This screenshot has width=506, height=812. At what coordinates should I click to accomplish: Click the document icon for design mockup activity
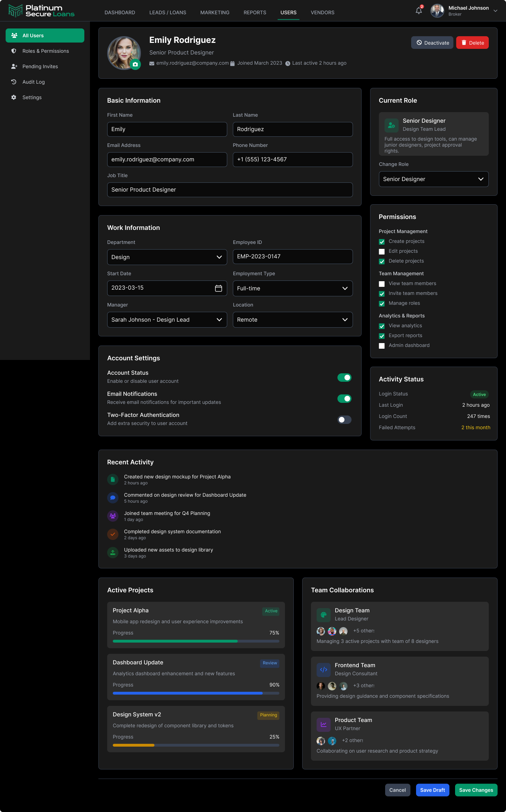pyautogui.click(x=113, y=479)
